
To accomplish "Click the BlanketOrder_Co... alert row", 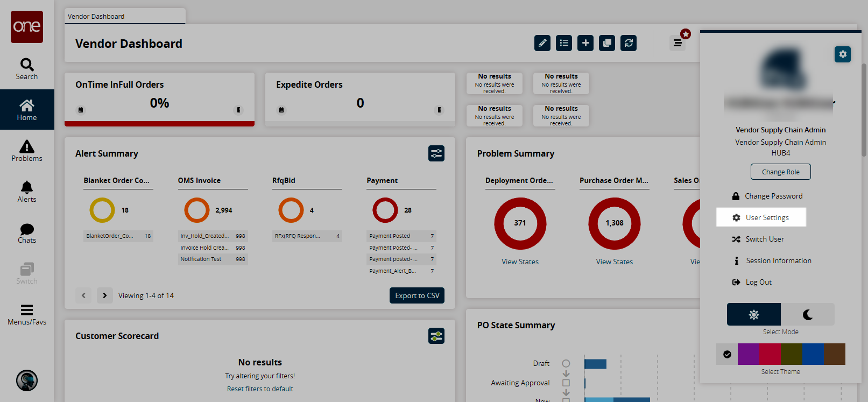I will [x=118, y=236].
